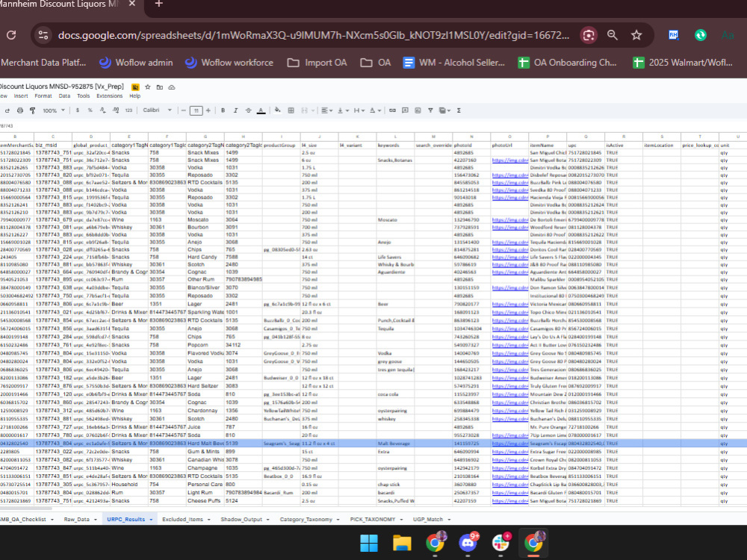This screenshot has height=560, width=747.
Task: Increase decimal places
Action: (116, 111)
